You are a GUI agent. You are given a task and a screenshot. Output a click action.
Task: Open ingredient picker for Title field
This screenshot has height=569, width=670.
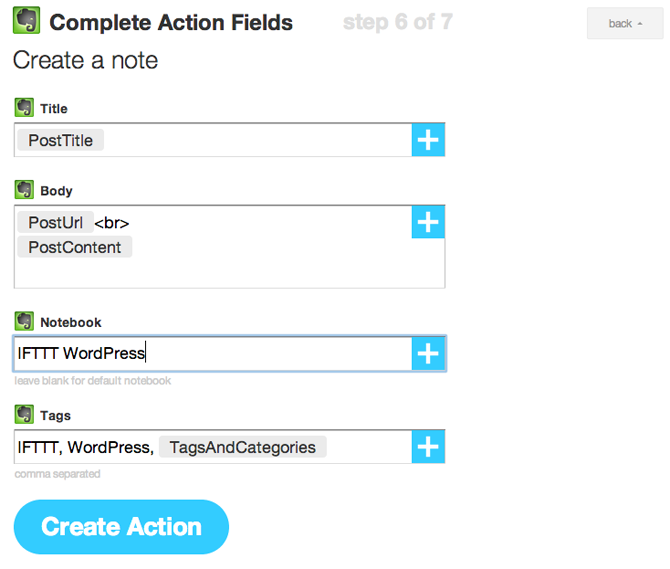(428, 140)
